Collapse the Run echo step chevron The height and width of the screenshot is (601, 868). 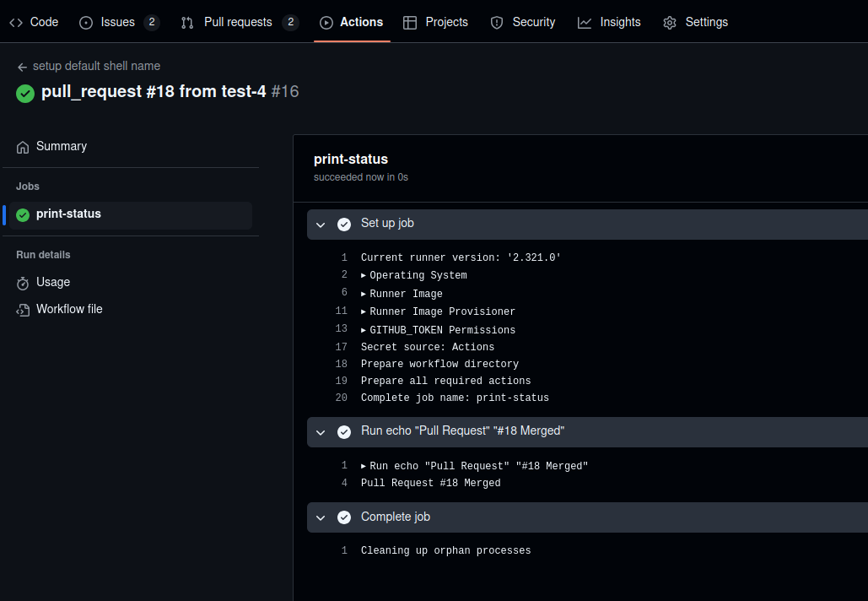point(321,432)
